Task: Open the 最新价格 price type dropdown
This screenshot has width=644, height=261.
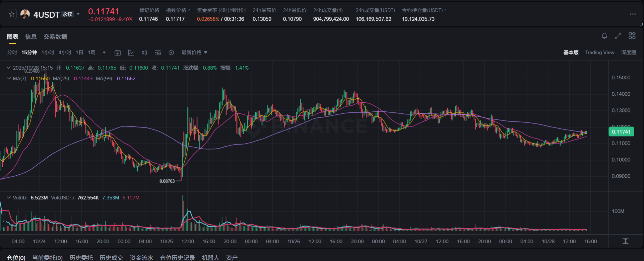Action: click(x=194, y=53)
